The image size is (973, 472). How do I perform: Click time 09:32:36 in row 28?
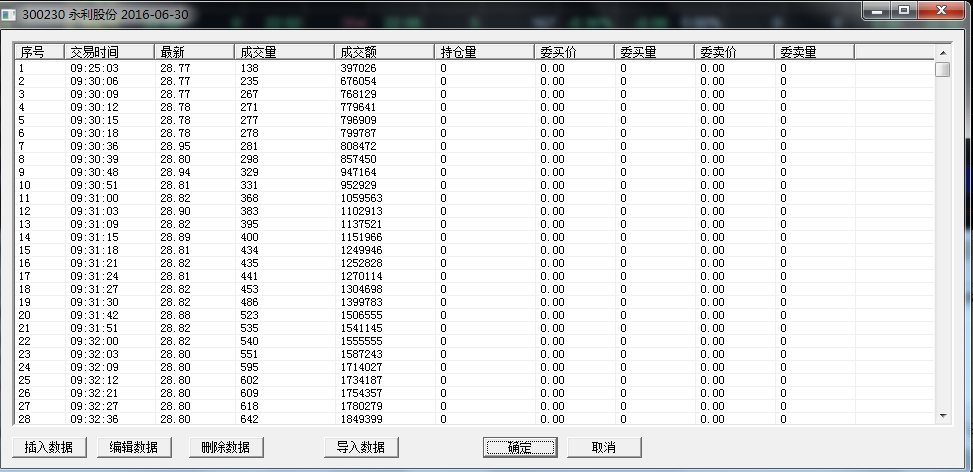[94, 420]
